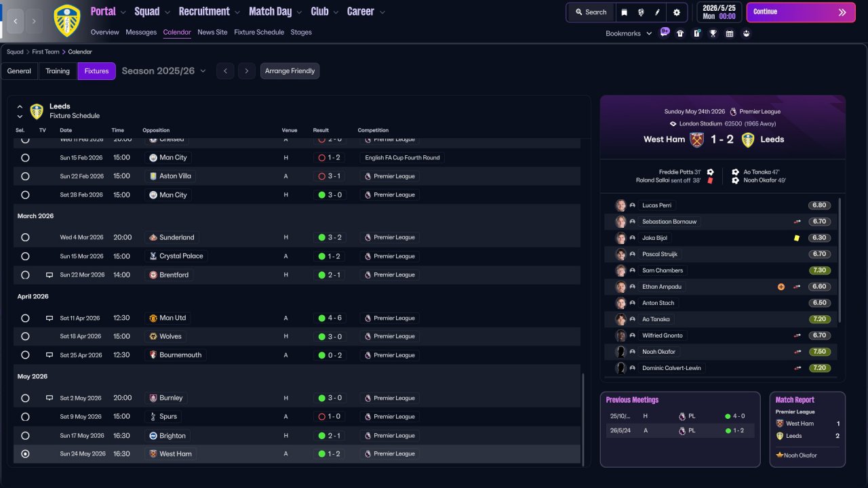
Task: Click the Man City badge in 28 Feb row
Action: [153, 195]
